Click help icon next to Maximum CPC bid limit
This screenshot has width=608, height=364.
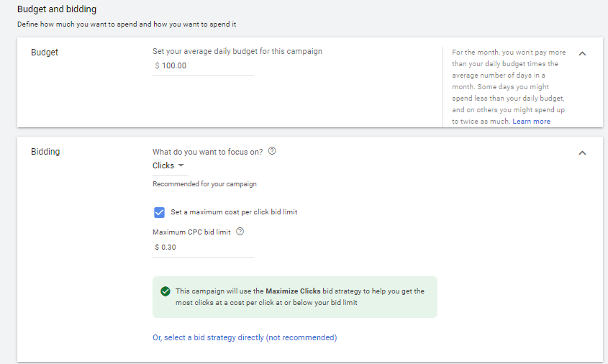pos(240,232)
